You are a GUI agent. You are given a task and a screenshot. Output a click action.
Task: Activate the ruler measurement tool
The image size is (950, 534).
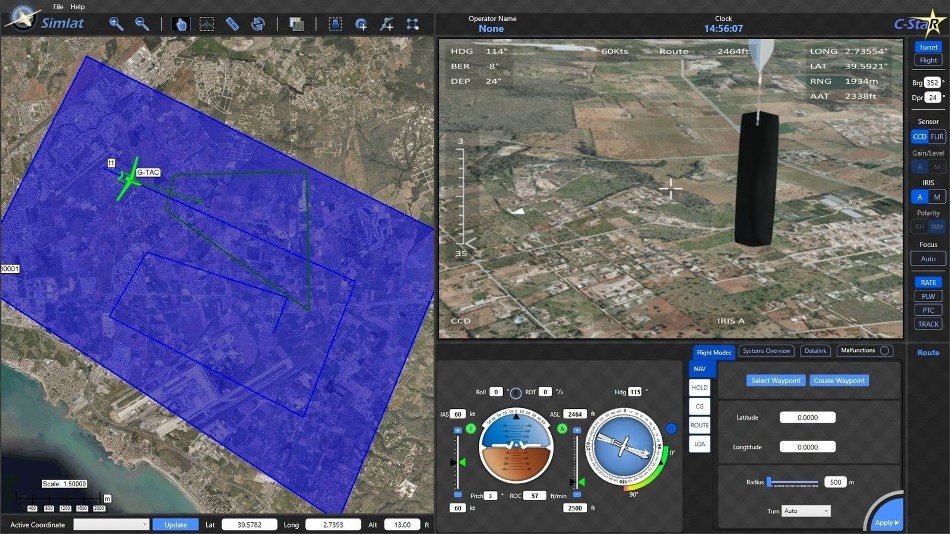coord(233,24)
